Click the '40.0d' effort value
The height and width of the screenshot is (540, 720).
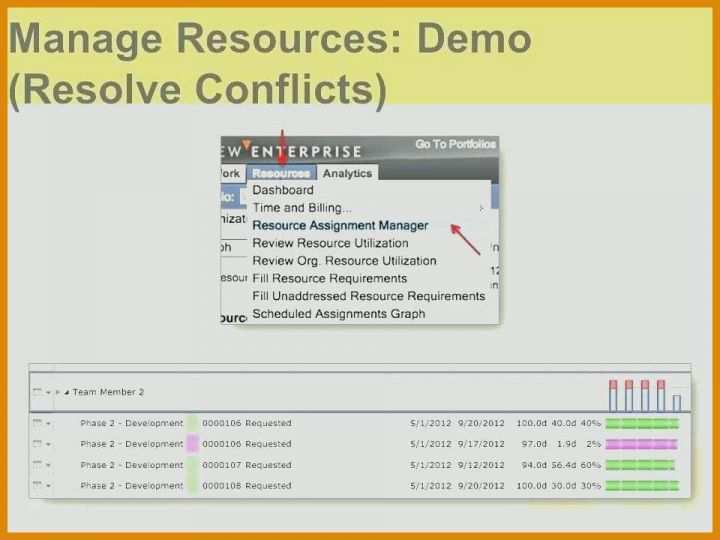563,423
